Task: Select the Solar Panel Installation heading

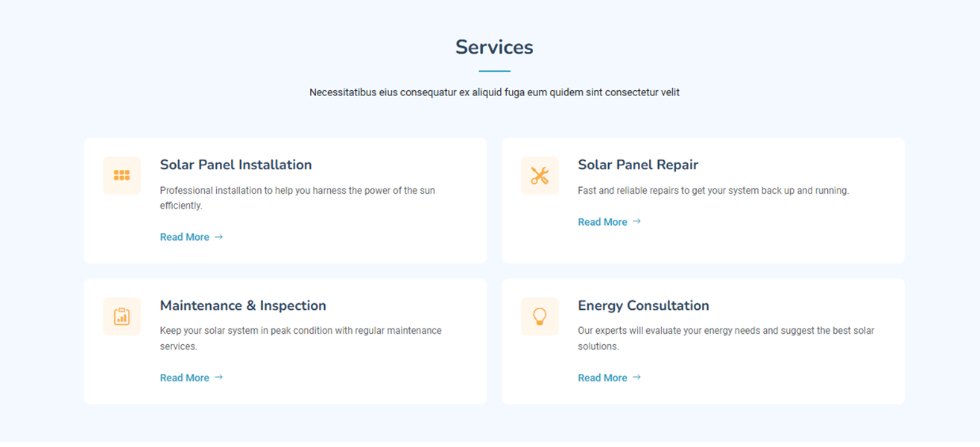Action: pyautogui.click(x=235, y=165)
